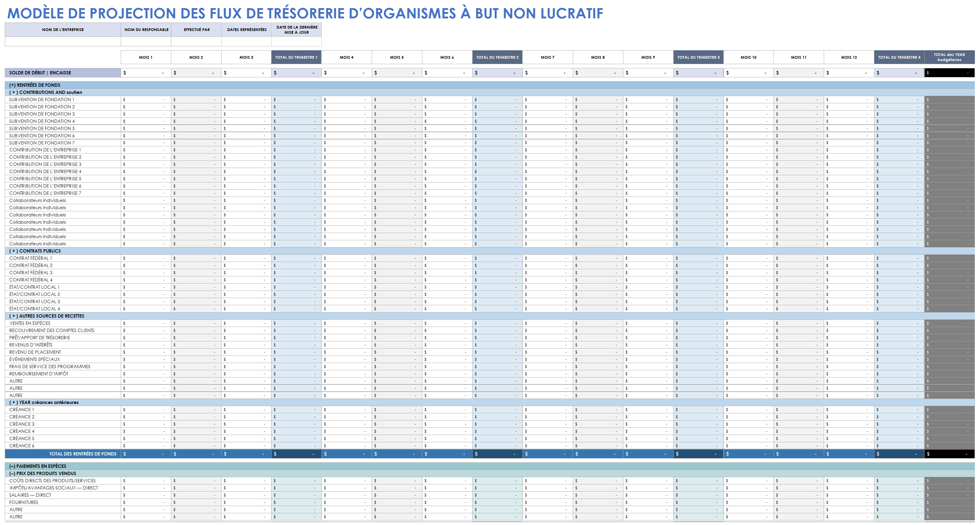The height and width of the screenshot is (525, 980).
Task: Select the DATE DE LA DERNIÈRE MISE À JOUR header
Action: click(x=297, y=30)
